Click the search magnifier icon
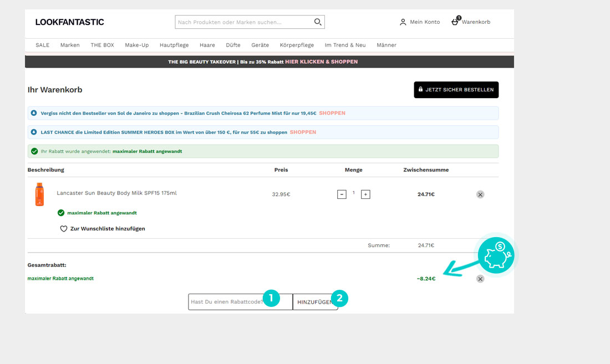The height and width of the screenshot is (364, 610). [x=317, y=22]
